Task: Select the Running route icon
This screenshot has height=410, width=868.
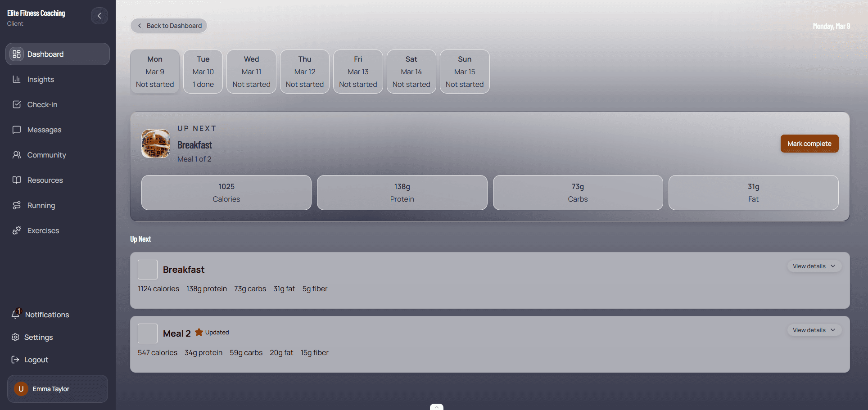Action: click(x=17, y=205)
